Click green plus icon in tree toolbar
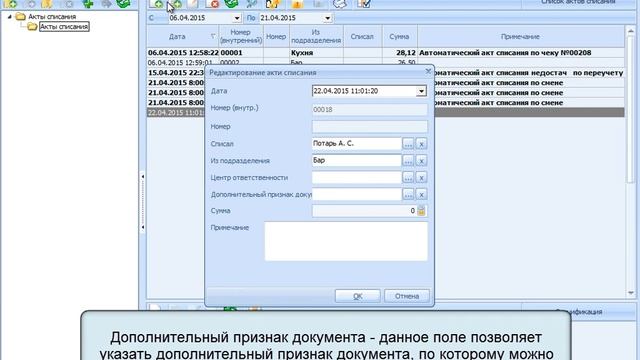This screenshot has width=640, height=360. click(x=88, y=4)
